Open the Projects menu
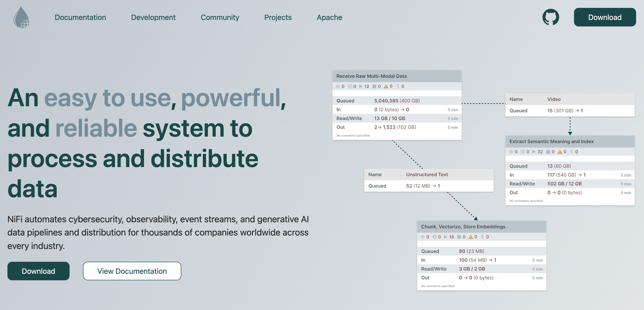This screenshot has height=310, width=644. [x=278, y=17]
